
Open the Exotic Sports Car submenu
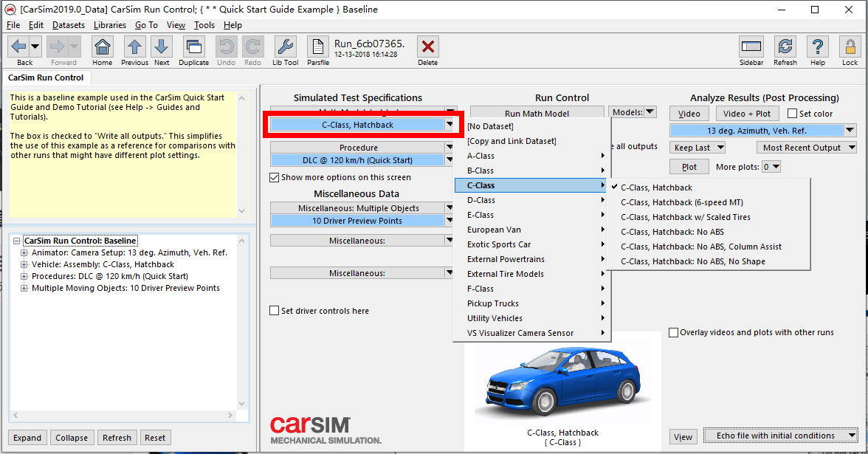tap(533, 244)
